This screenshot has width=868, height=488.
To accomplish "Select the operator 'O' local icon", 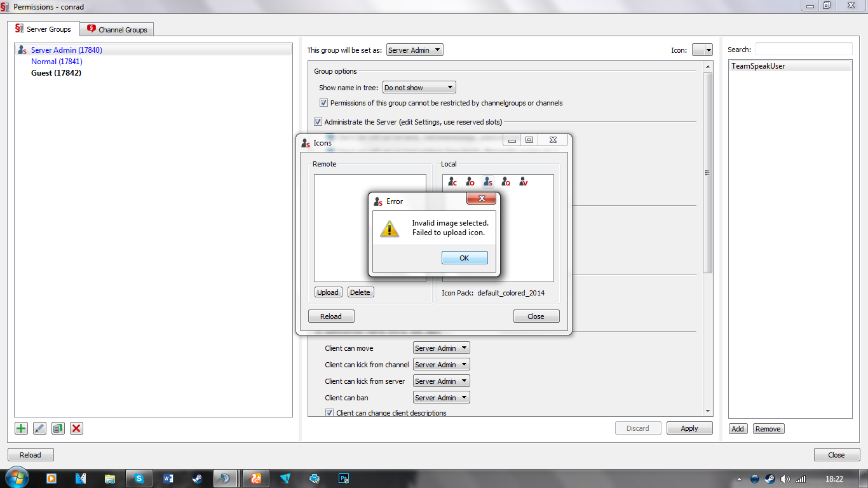I will [x=470, y=182].
